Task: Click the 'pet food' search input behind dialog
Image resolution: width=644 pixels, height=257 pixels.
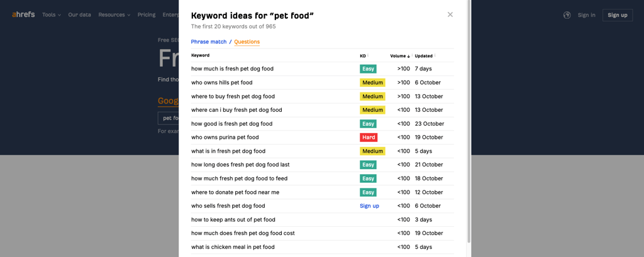Action: tap(169, 118)
